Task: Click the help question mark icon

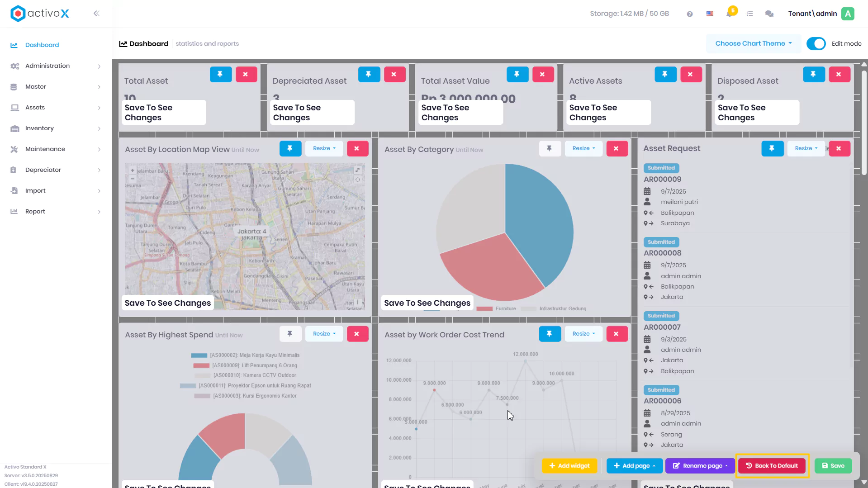Action: click(689, 14)
